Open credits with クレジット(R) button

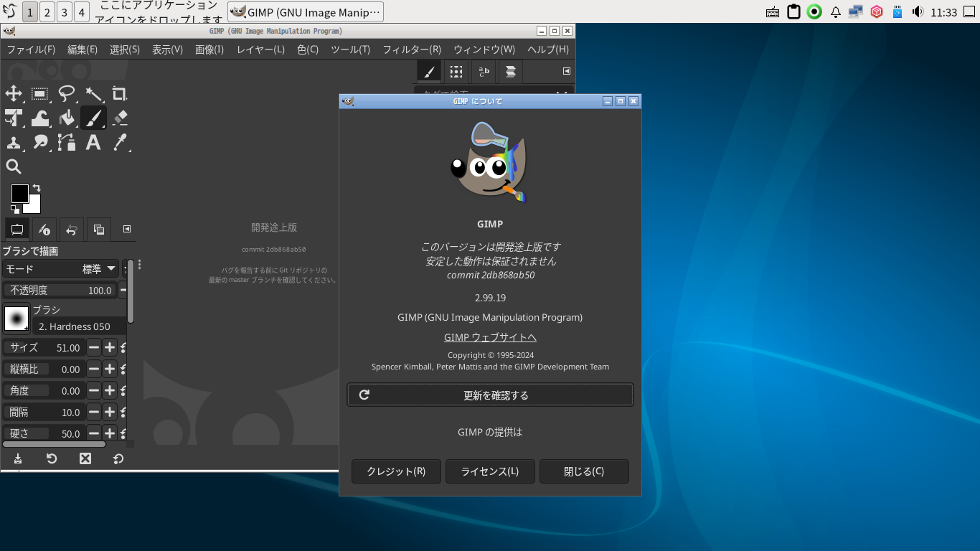[x=396, y=471]
